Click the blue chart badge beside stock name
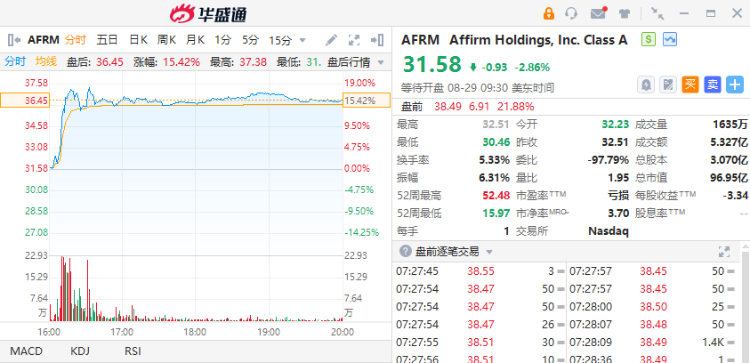This screenshot has height=363, width=750. click(670, 39)
